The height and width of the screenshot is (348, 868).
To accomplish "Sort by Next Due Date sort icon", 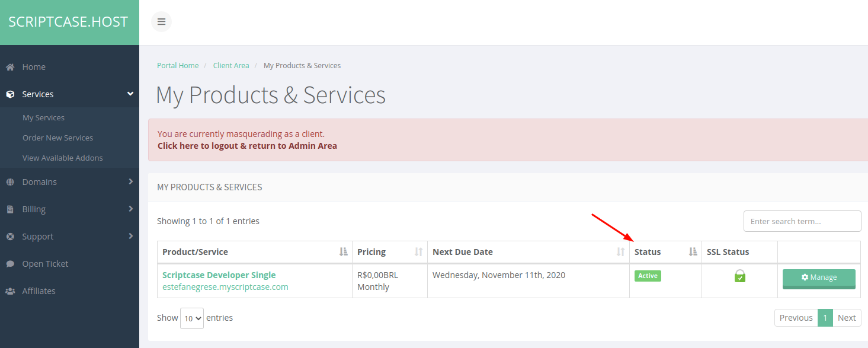I will 620,252.
